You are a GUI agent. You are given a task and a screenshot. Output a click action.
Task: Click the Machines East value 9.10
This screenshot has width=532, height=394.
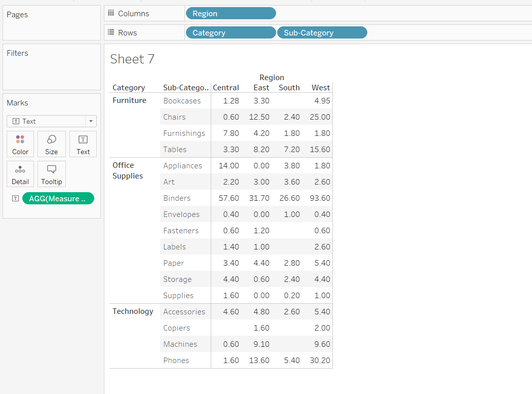point(261,344)
